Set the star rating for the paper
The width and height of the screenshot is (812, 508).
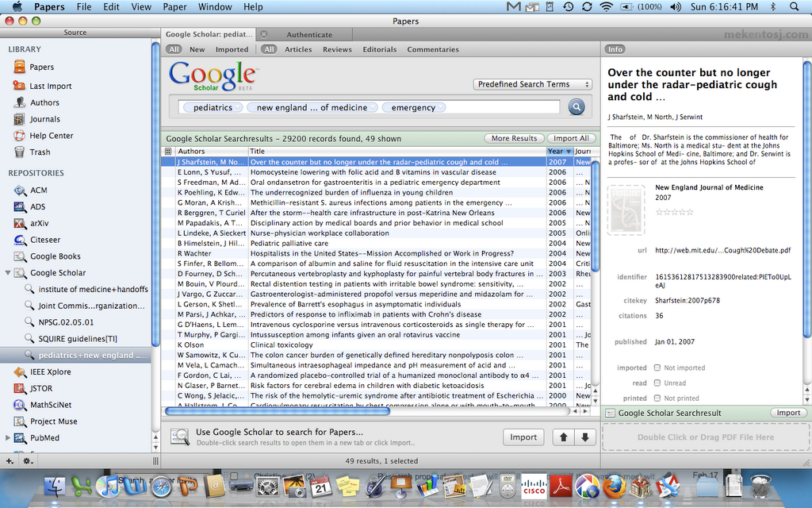click(x=674, y=212)
